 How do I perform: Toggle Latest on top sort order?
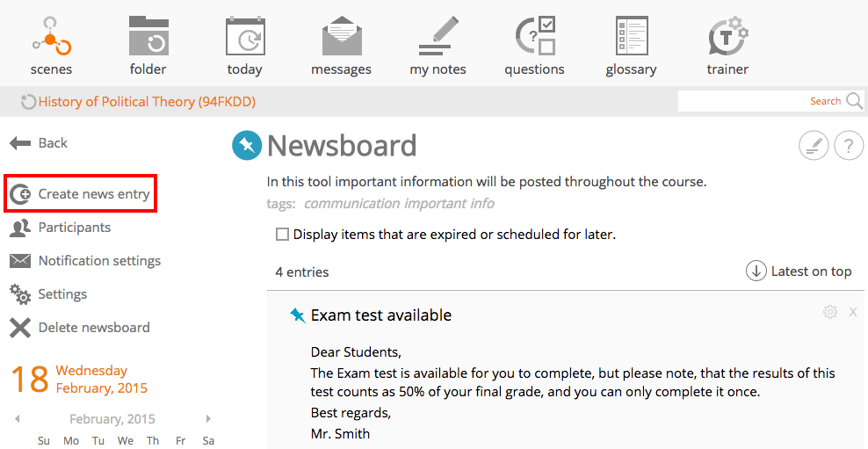(x=799, y=272)
